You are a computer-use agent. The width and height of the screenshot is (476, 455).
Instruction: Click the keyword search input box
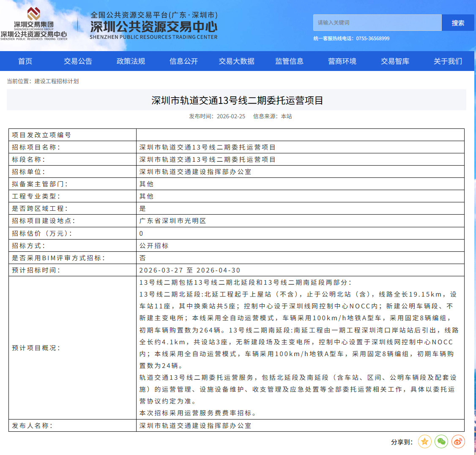tap(376, 22)
